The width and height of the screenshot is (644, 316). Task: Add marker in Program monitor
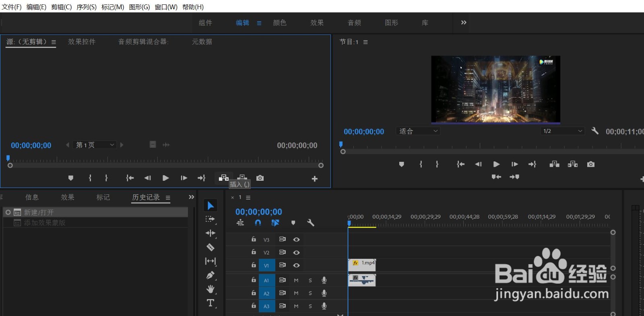pos(401,164)
